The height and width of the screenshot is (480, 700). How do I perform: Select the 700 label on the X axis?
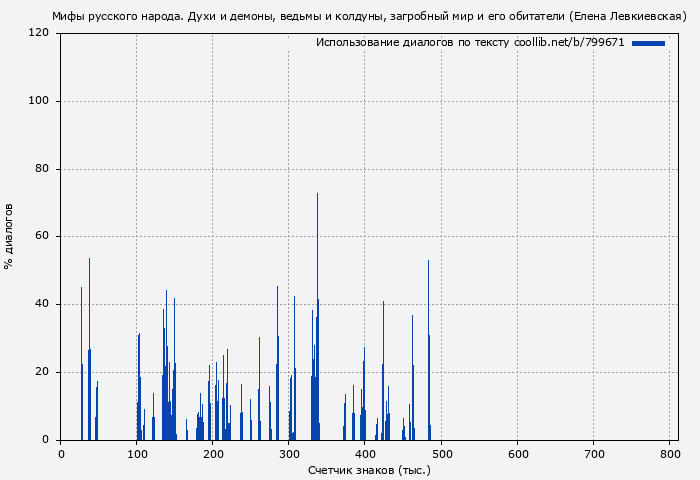tap(594, 454)
